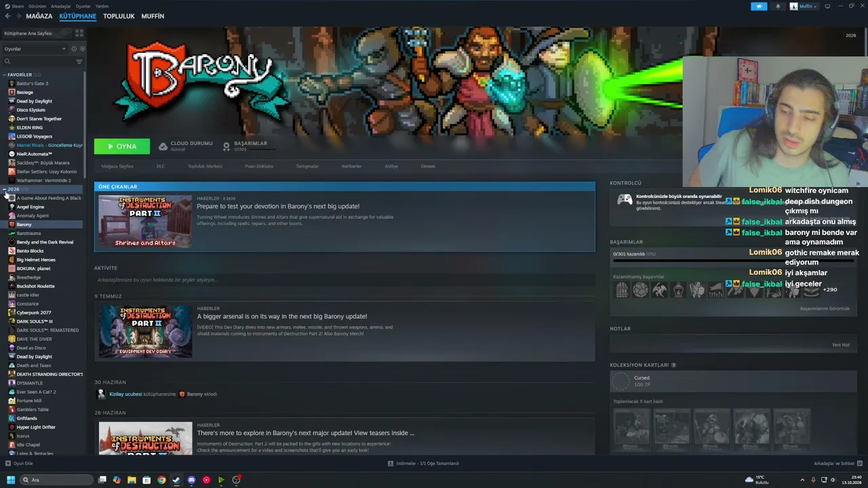Open Shrines and Altars news thumbnail
The width and height of the screenshot is (868, 488).
point(145,222)
